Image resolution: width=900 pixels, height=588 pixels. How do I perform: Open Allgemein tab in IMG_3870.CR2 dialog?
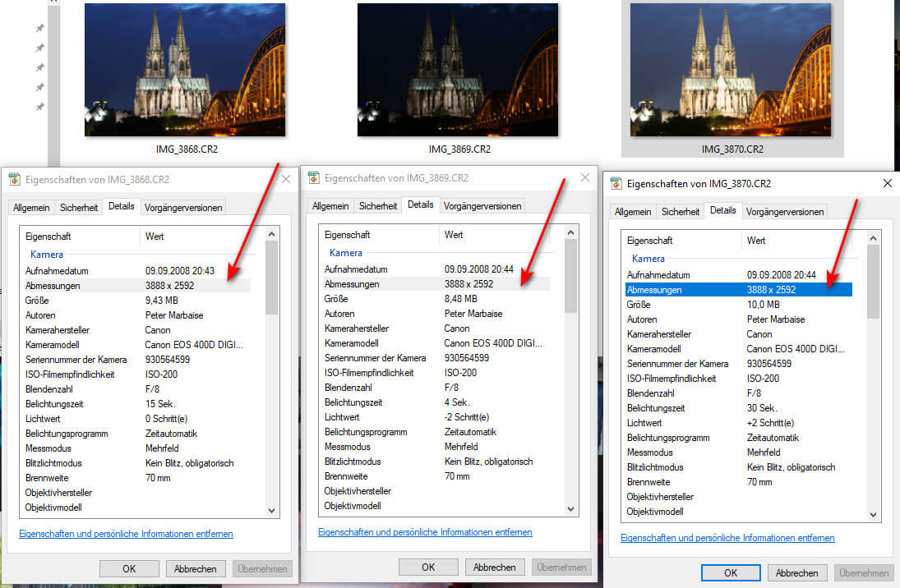[633, 212]
